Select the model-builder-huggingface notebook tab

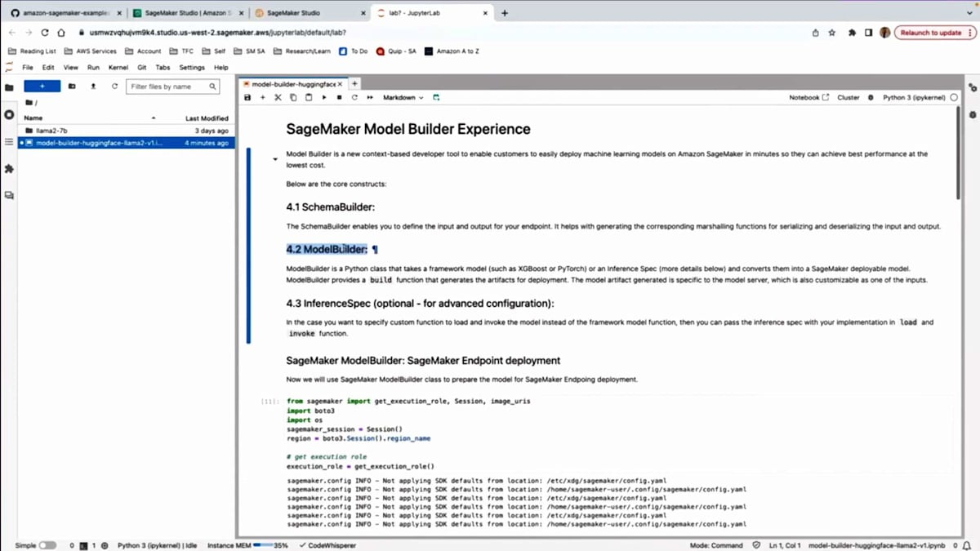[x=294, y=83]
